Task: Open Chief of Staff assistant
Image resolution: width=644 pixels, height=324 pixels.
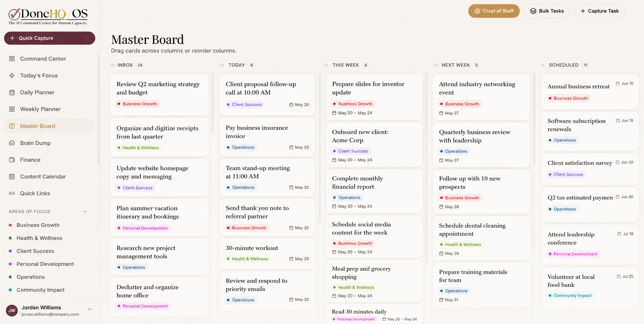Action: (494, 11)
